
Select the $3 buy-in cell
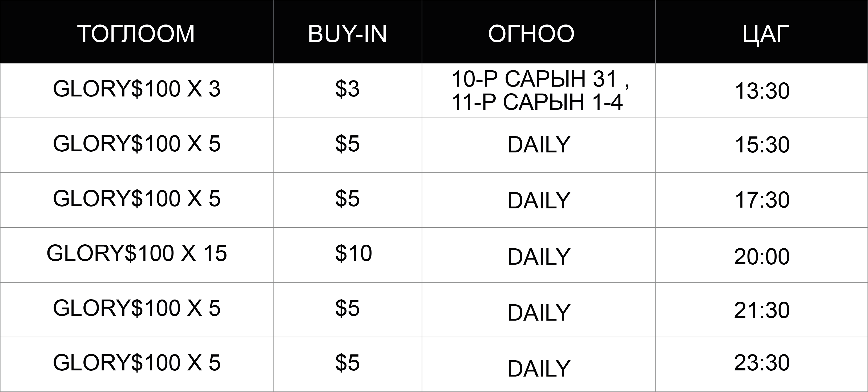(348, 91)
